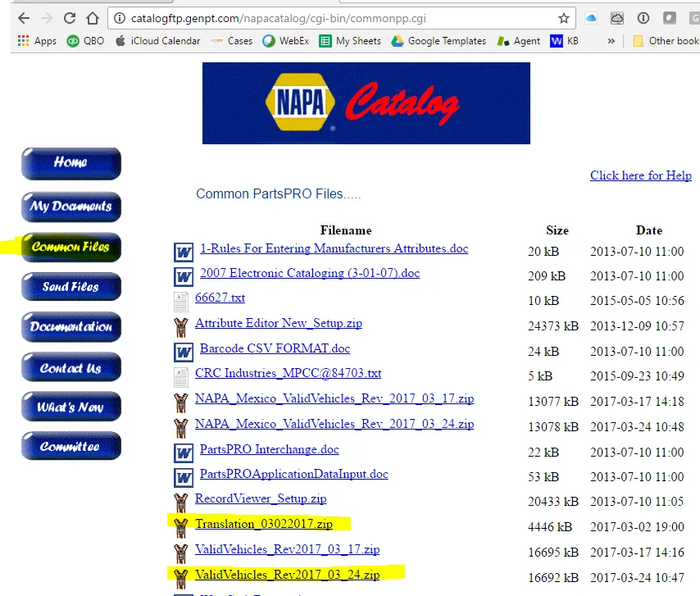The image size is (700, 596).
Task: Click the NAPA Catalog banner image
Action: [366, 103]
